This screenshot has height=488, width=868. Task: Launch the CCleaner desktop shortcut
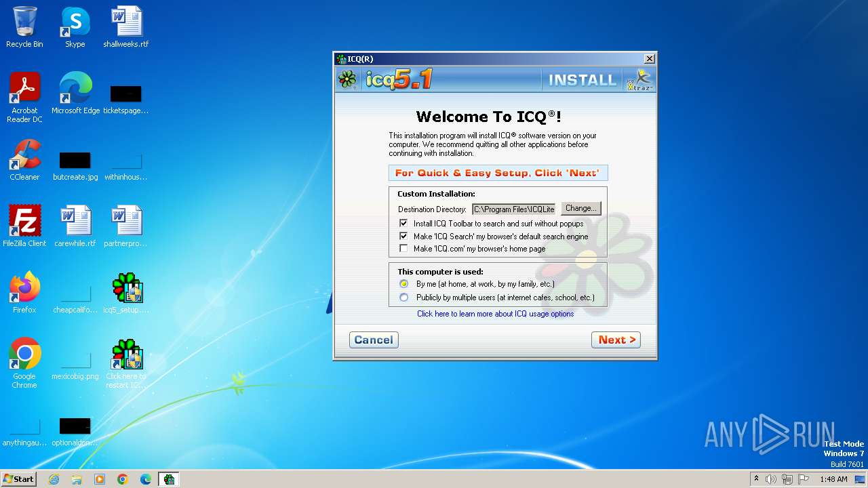[24, 160]
